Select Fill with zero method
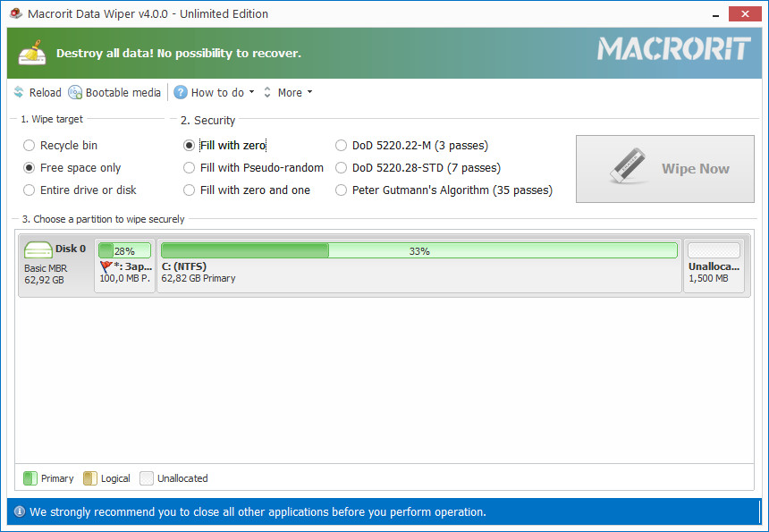Viewport: 769px width, 532px height. click(224, 146)
